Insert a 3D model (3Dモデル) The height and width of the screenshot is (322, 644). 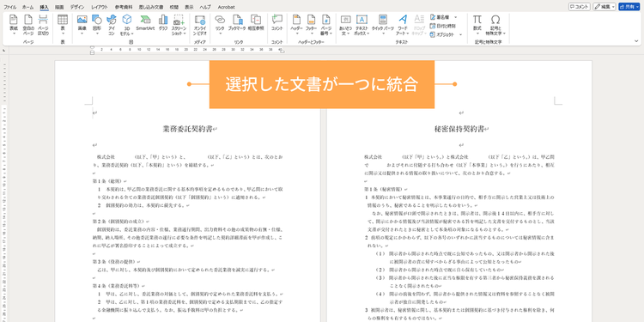(126, 25)
